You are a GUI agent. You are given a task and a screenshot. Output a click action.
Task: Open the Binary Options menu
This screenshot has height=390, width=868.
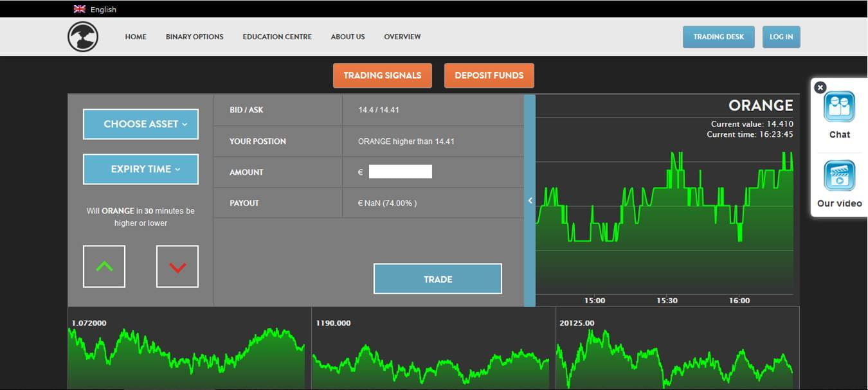coord(195,37)
